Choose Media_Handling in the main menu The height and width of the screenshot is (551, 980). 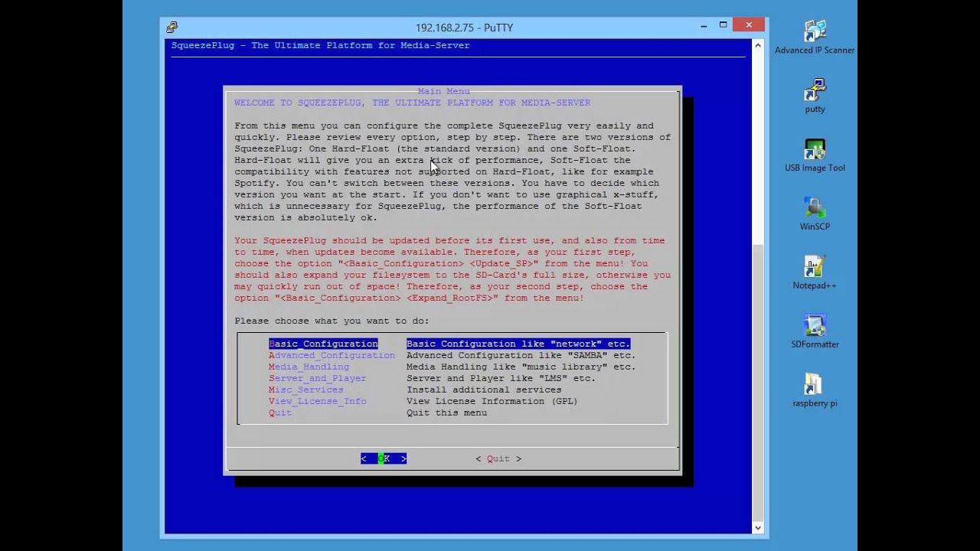tap(309, 367)
